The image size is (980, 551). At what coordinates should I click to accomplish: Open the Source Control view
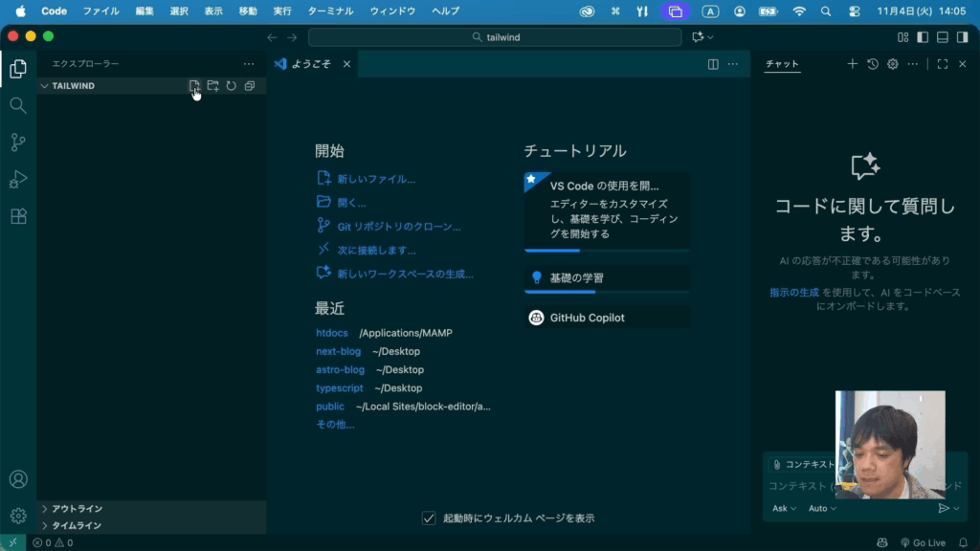18,143
